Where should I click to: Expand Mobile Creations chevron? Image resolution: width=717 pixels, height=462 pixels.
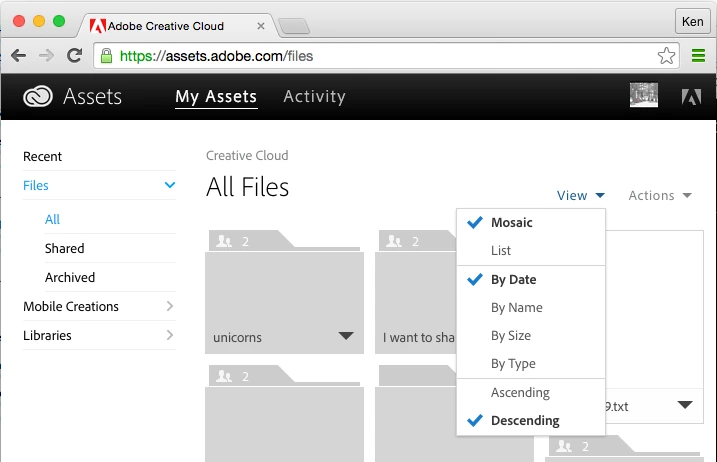pyautogui.click(x=170, y=306)
